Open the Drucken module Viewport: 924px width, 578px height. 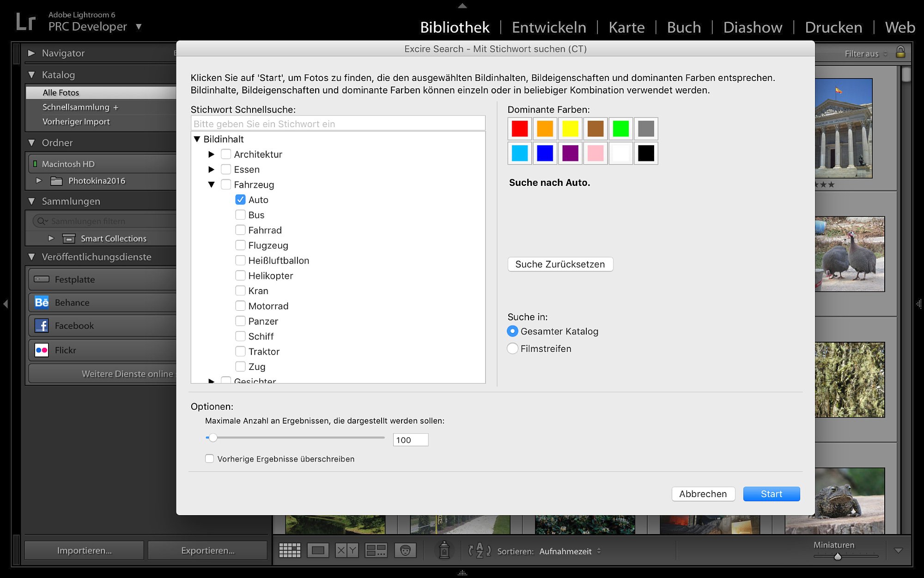[833, 27]
